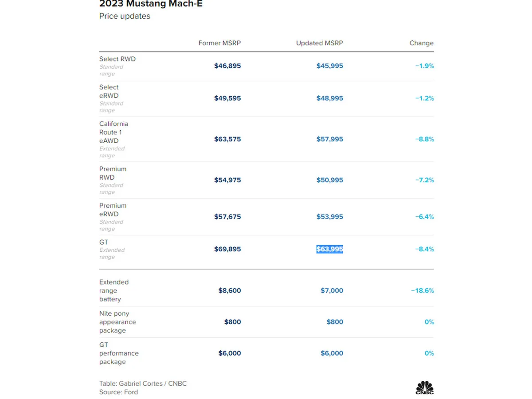Click the $57,995 updated price
Image resolution: width=532 pixels, height=399 pixels.
(329, 139)
